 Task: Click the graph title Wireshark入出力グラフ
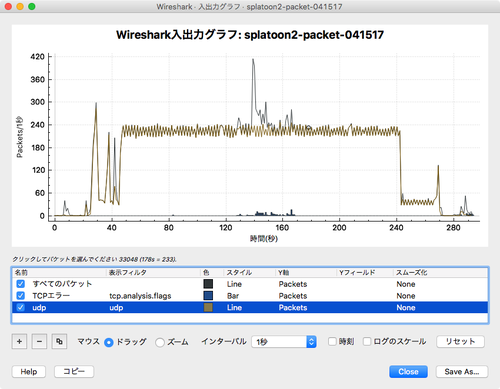pos(250,35)
